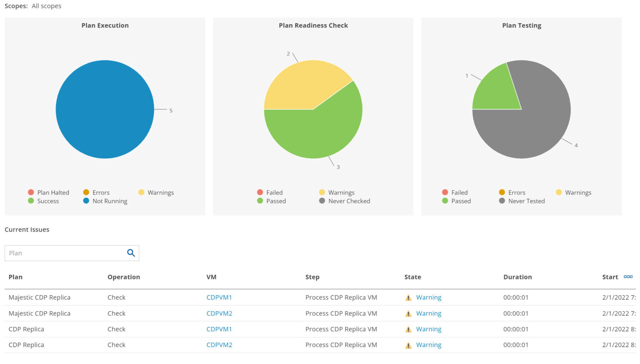Open the column chooser beside the Start header

tap(628, 276)
